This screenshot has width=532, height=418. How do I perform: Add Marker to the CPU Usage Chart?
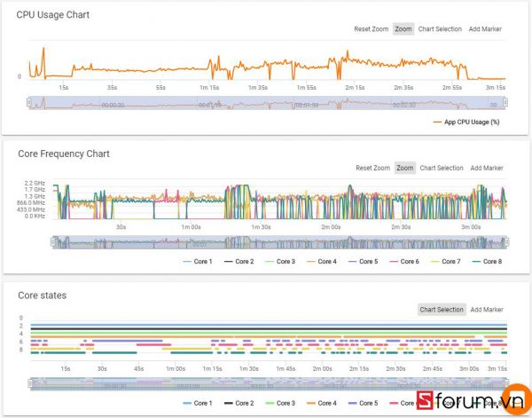tap(485, 29)
